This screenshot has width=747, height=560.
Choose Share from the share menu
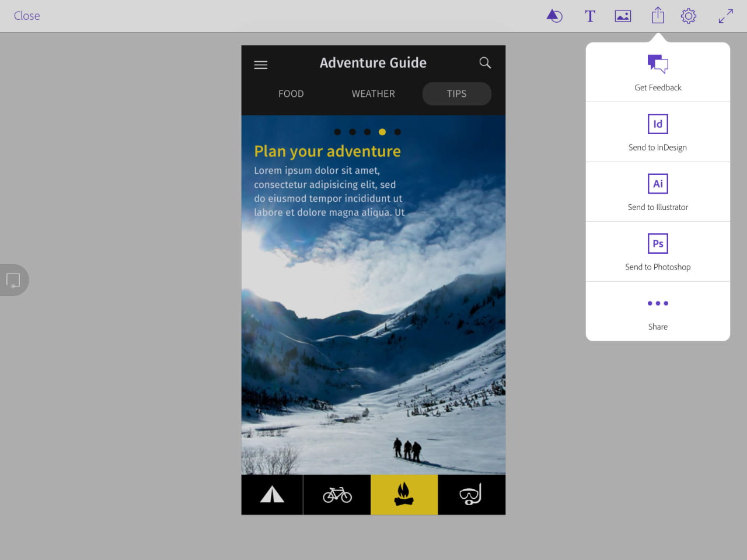tap(658, 311)
